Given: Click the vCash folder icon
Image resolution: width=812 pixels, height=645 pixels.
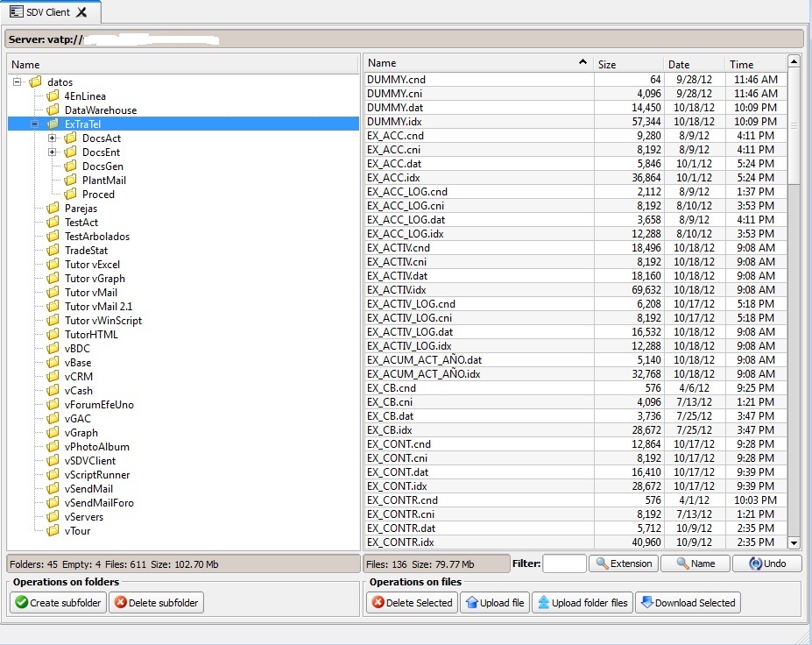Looking at the screenshot, I should coord(53,390).
